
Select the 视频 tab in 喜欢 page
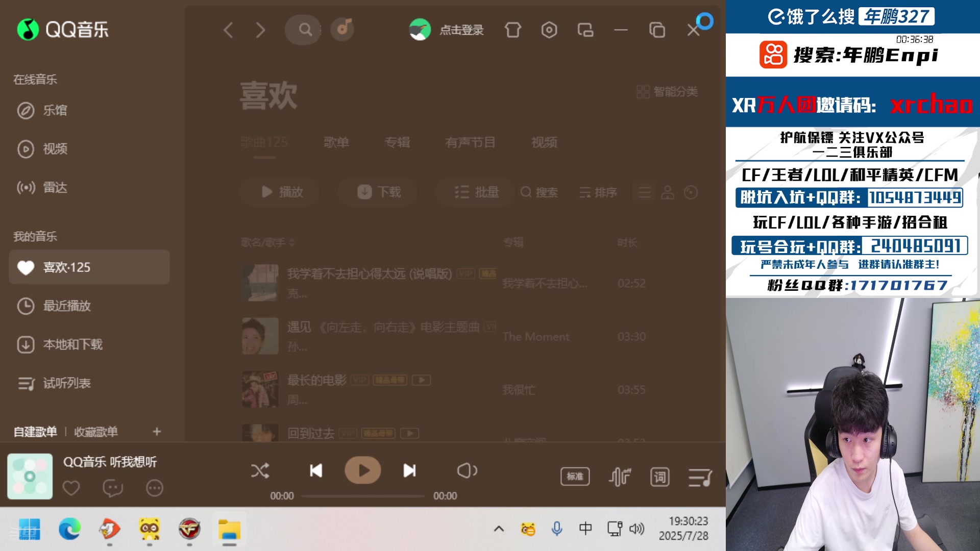pyautogui.click(x=544, y=143)
